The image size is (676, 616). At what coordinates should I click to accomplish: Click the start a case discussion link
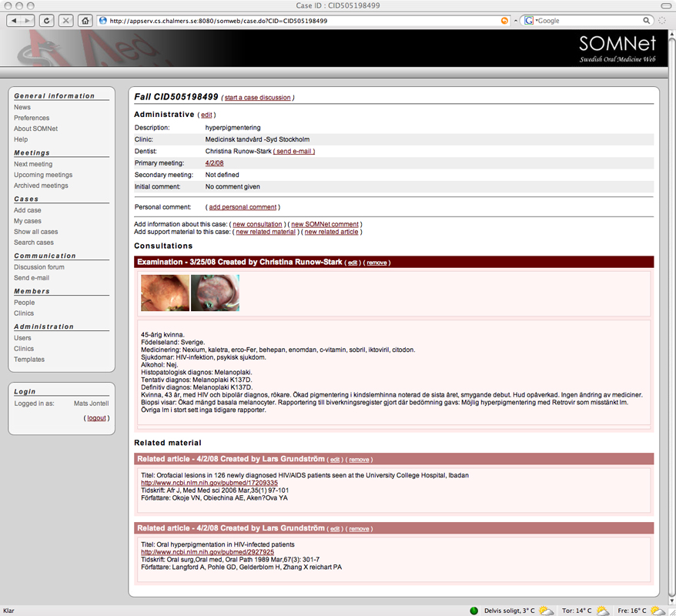pyautogui.click(x=257, y=98)
